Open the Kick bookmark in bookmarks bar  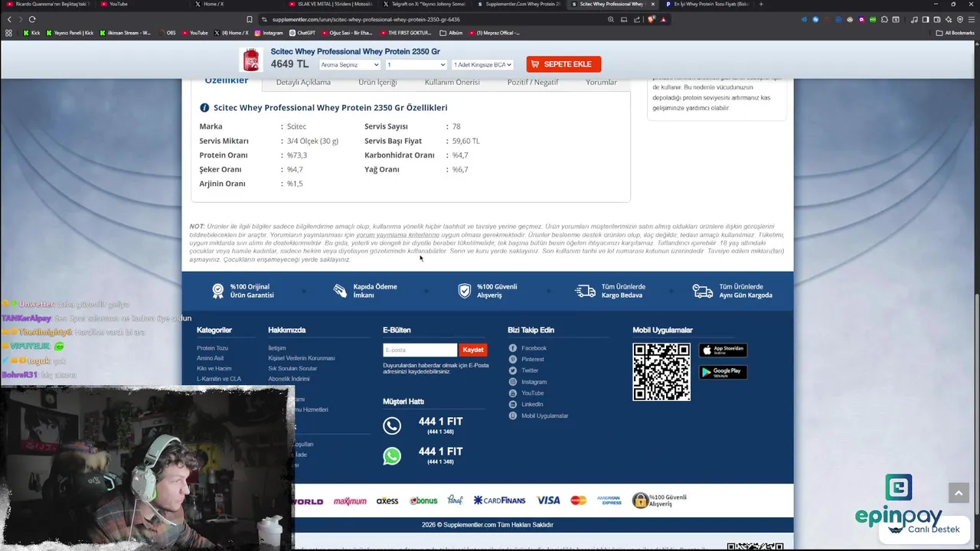click(x=31, y=33)
